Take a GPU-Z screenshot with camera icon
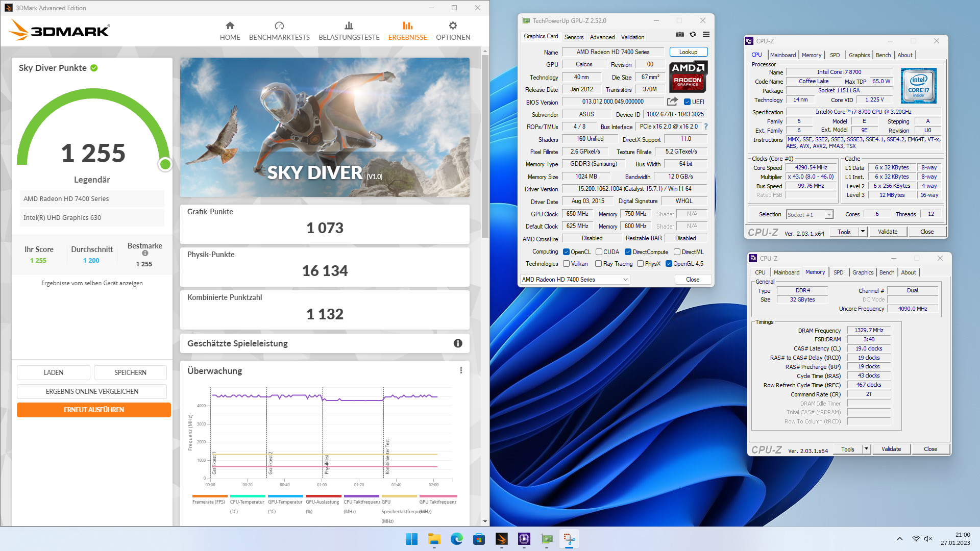The width and height of the screenshot is (980, 551). click(x=680, y=34)
